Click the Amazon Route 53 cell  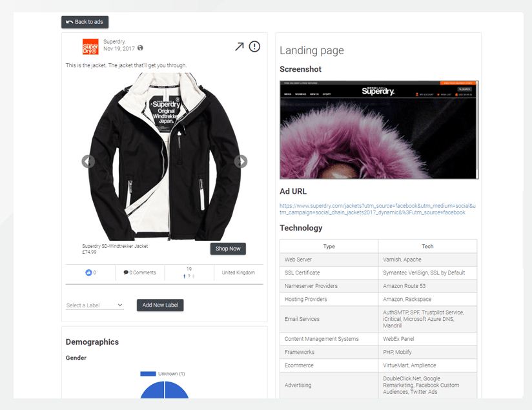pos(427,286)
